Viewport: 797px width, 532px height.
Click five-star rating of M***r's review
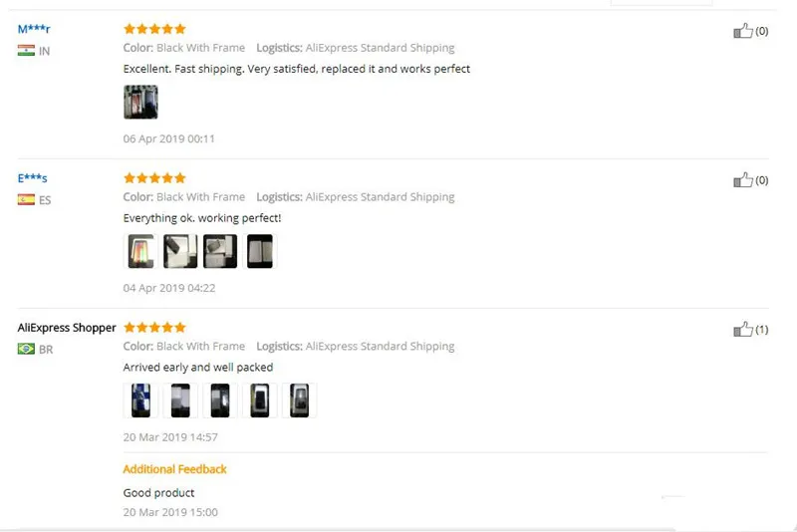point(154,29)
